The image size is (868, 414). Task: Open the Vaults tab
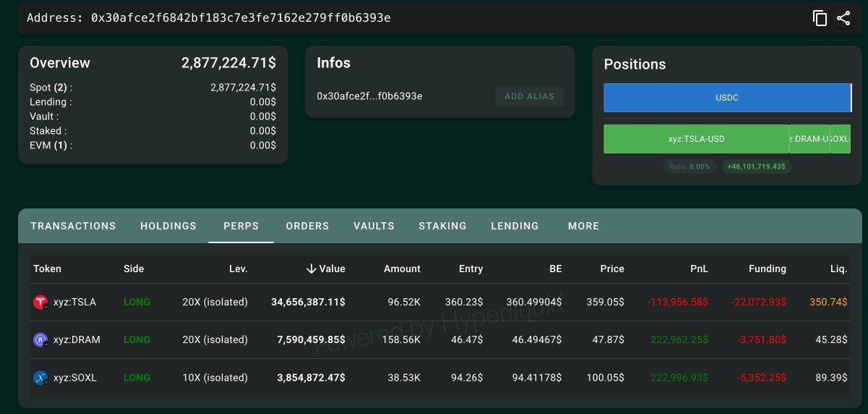[x=374, y=226]
